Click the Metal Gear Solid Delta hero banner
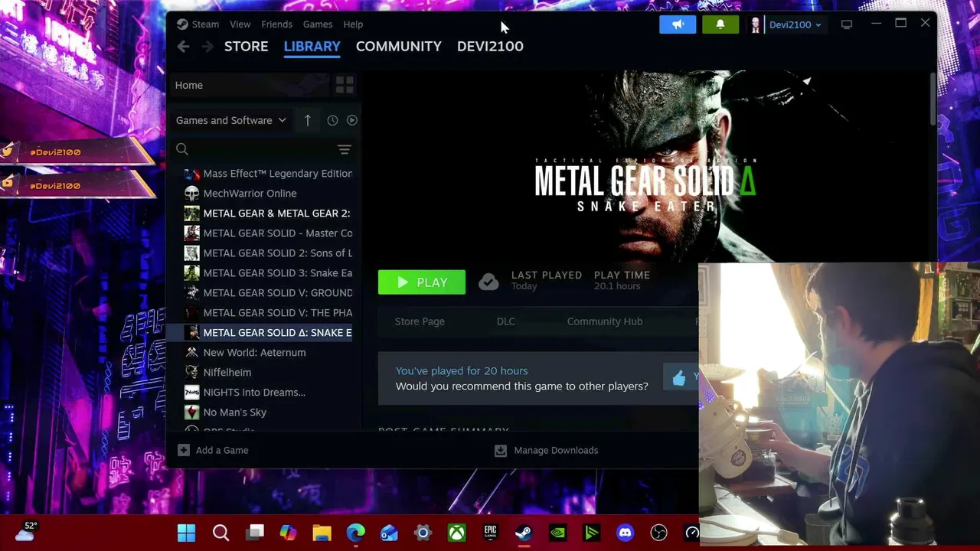980x551 pixels. [647, 166]
